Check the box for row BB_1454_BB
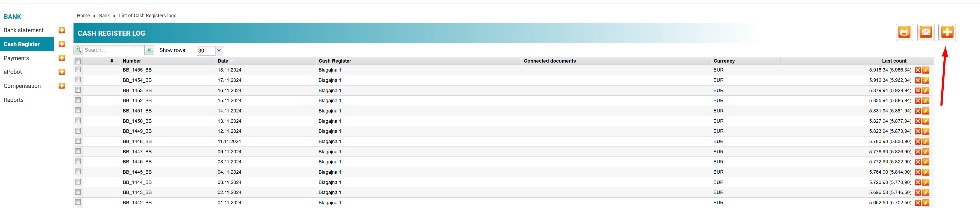 click(78, 80)
